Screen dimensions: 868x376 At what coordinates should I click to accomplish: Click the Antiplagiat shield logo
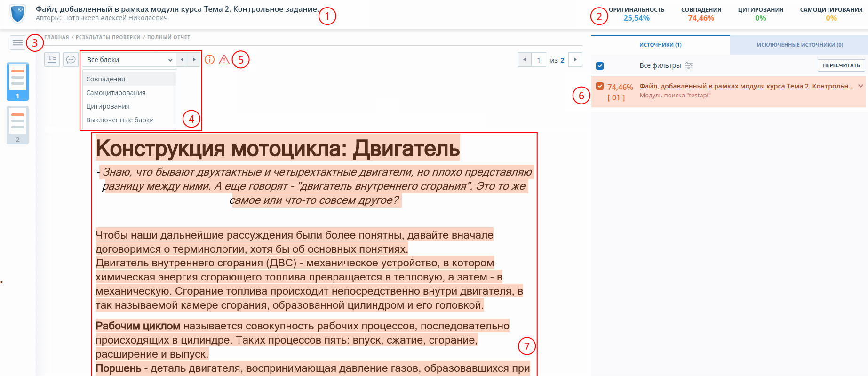[18, 14]
